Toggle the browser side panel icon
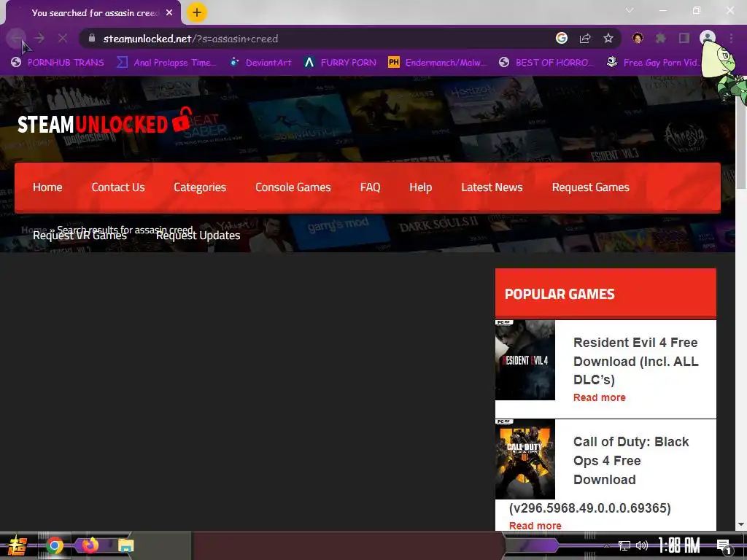 click(x=684, y=38)
